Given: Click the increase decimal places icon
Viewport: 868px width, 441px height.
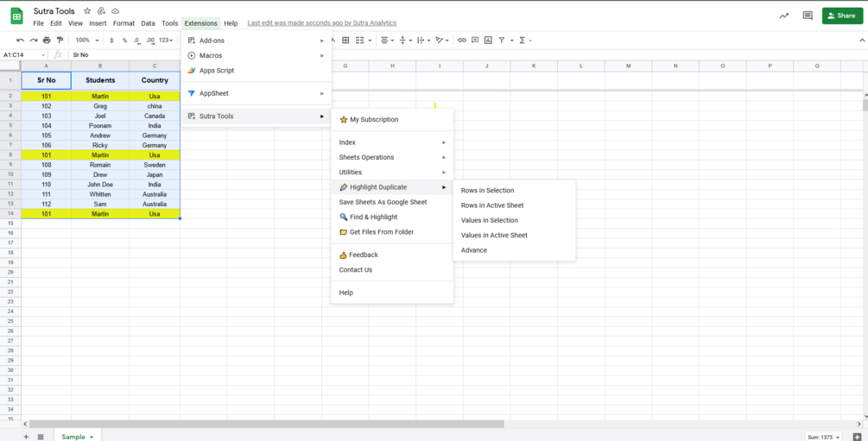Looking at the screenshot, I should (150, 41).
